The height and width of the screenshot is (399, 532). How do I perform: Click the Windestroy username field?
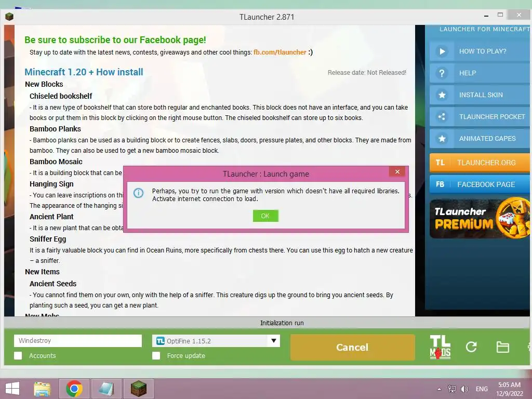[x=78, y=341]
